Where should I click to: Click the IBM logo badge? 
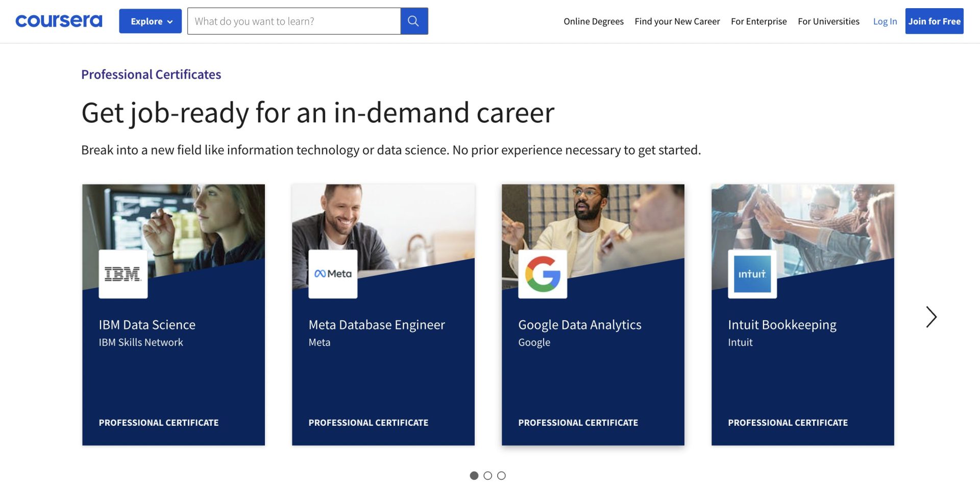(x=123, y=274)
